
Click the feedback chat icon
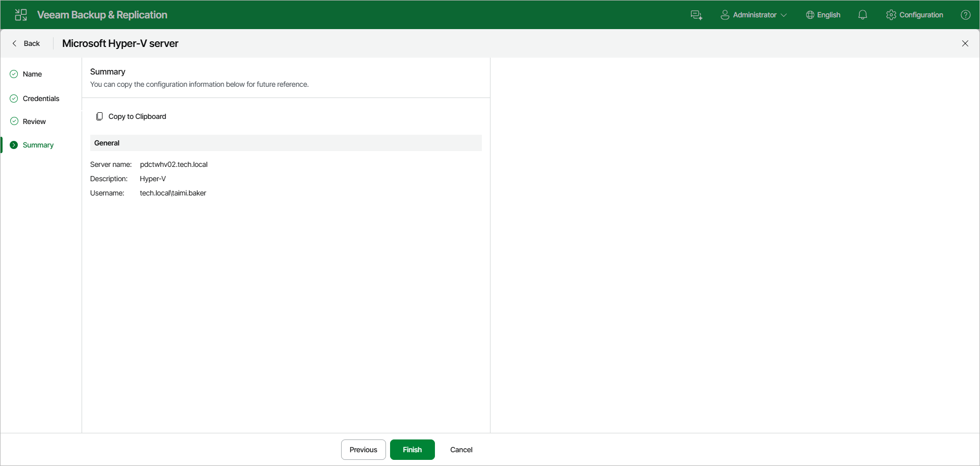[x=697, y=15]
